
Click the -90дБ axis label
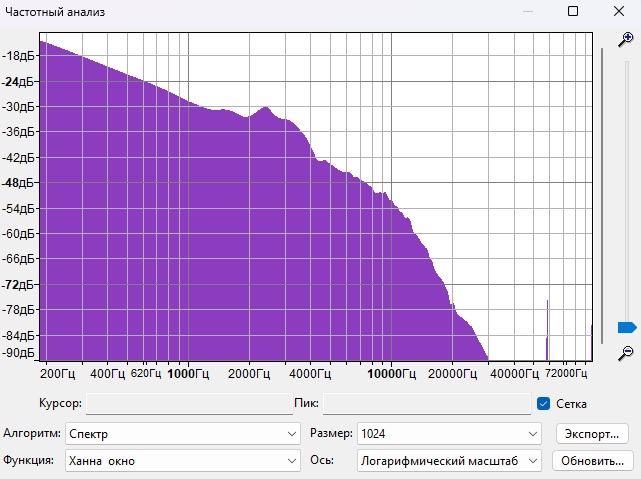pos(18,352)
